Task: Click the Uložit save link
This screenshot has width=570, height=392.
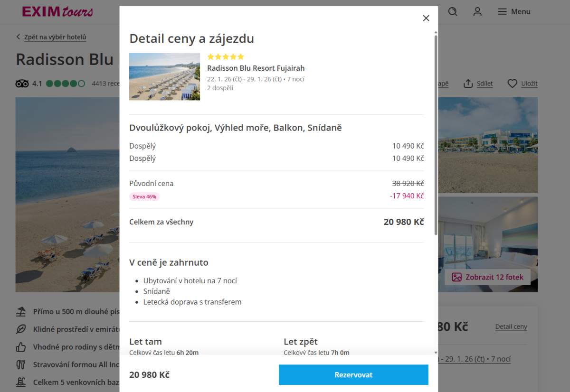Action: click(529, 84)
